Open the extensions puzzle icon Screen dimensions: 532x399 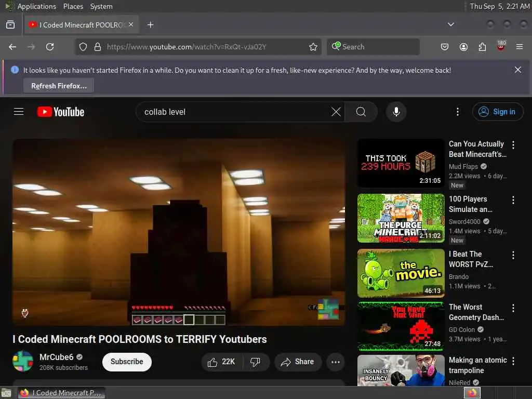pos(482,47)
